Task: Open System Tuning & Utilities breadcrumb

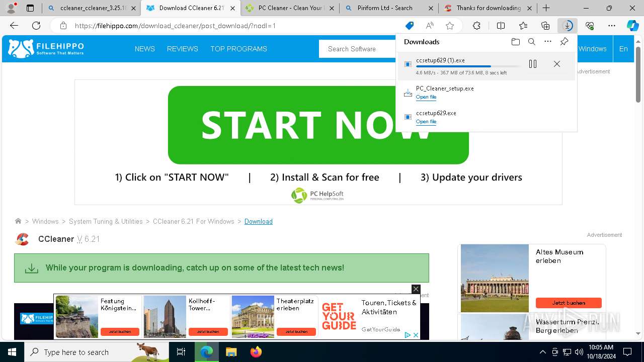Action: 106,221
